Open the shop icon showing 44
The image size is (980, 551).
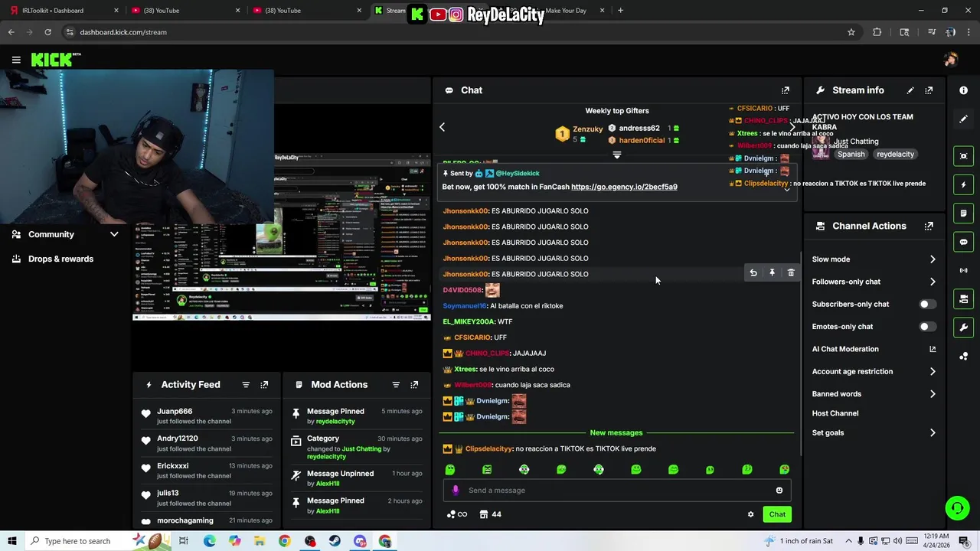(x=490, y=514)
